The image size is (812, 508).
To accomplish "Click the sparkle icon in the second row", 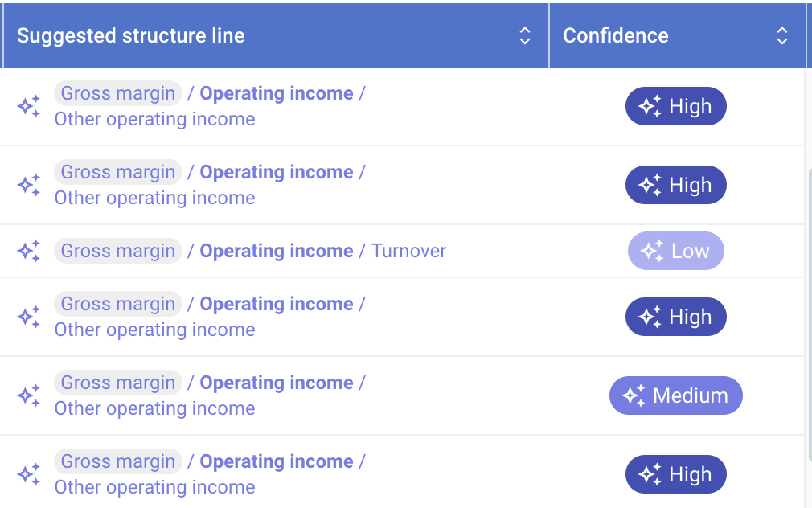I will [28, 185].
